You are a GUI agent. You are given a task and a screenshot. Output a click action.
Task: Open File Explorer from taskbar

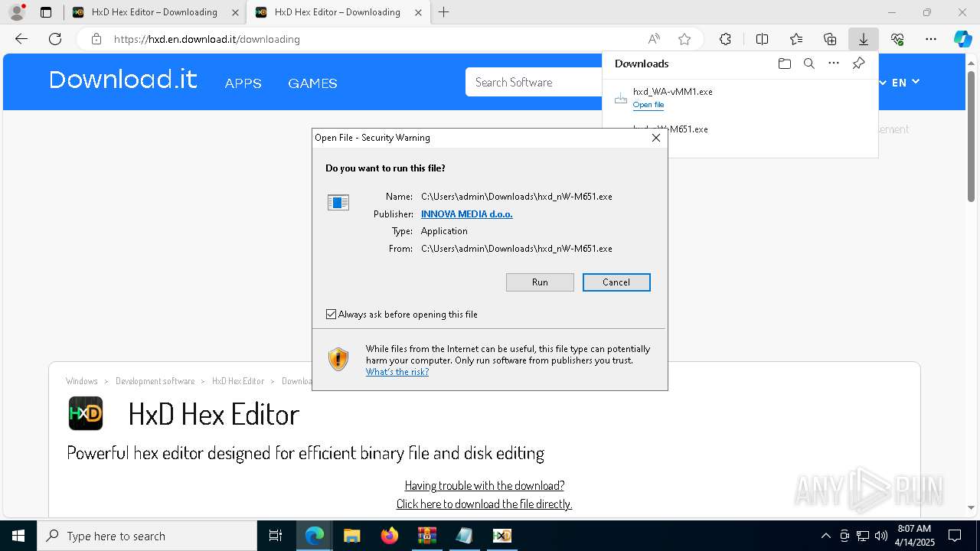352,536
